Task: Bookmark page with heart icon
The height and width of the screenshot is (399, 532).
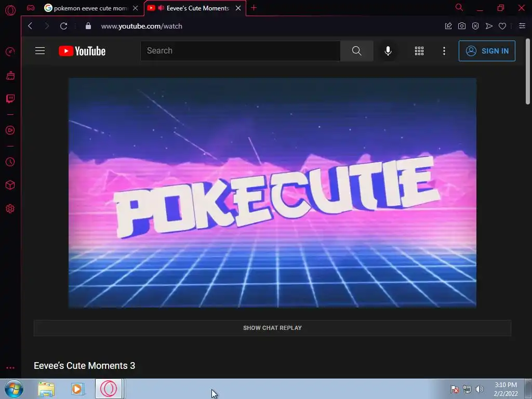Action: [502, 26]
